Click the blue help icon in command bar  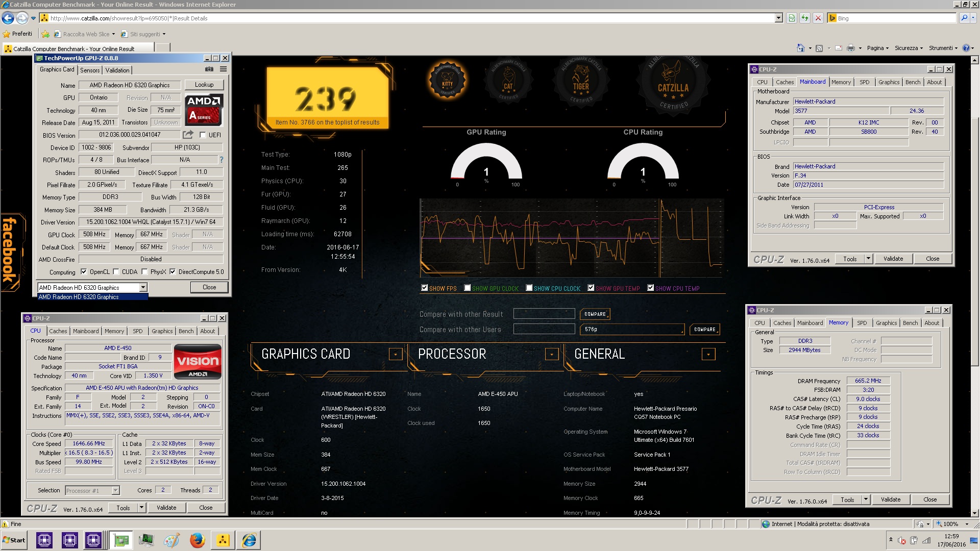point(966,48)
